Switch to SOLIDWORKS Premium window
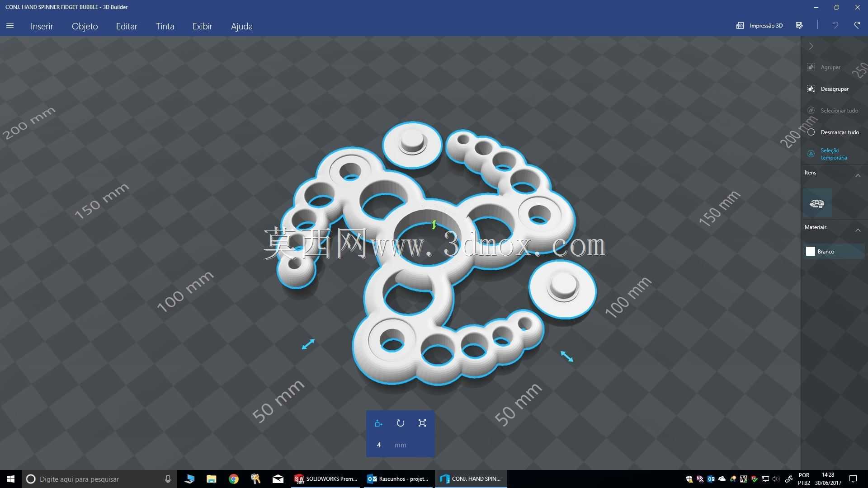Image resolution: width=868 pixels, height=488 pixels. [325, 479]
